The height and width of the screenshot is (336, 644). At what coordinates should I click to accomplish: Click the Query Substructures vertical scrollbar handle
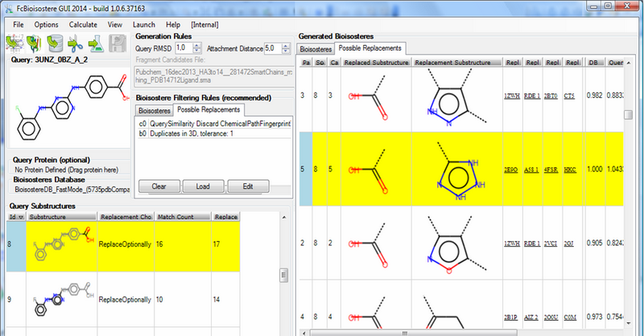pos(283,275)
